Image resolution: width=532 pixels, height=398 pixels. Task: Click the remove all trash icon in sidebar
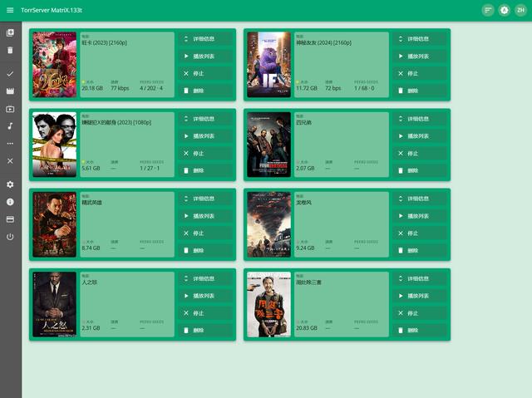(x=10, y=50)
